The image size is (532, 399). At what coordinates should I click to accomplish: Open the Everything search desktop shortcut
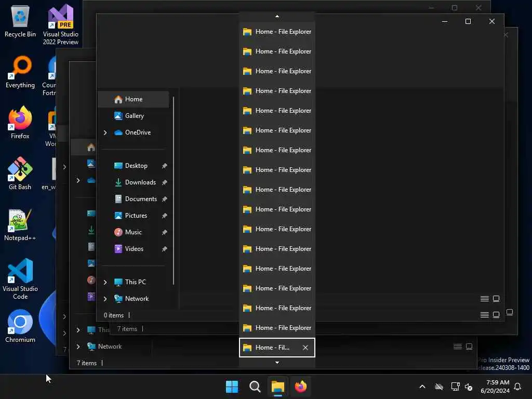tap(20, 72)
